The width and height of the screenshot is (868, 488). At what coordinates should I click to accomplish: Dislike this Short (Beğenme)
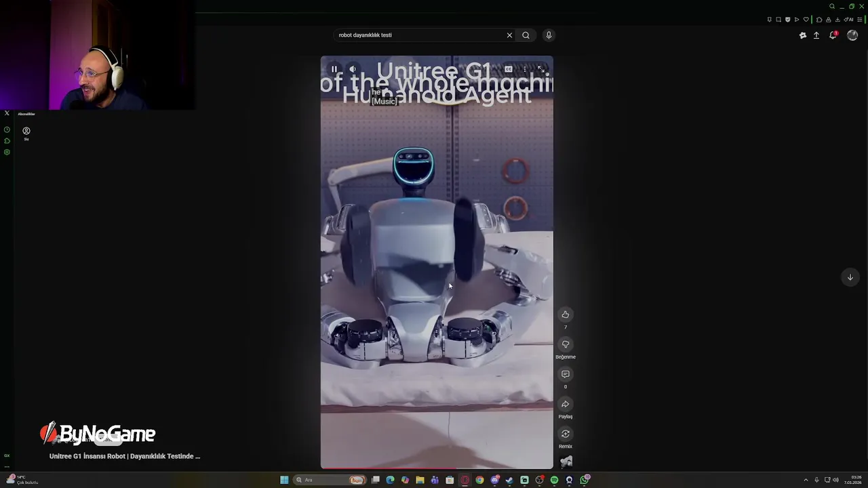(566, 344)
